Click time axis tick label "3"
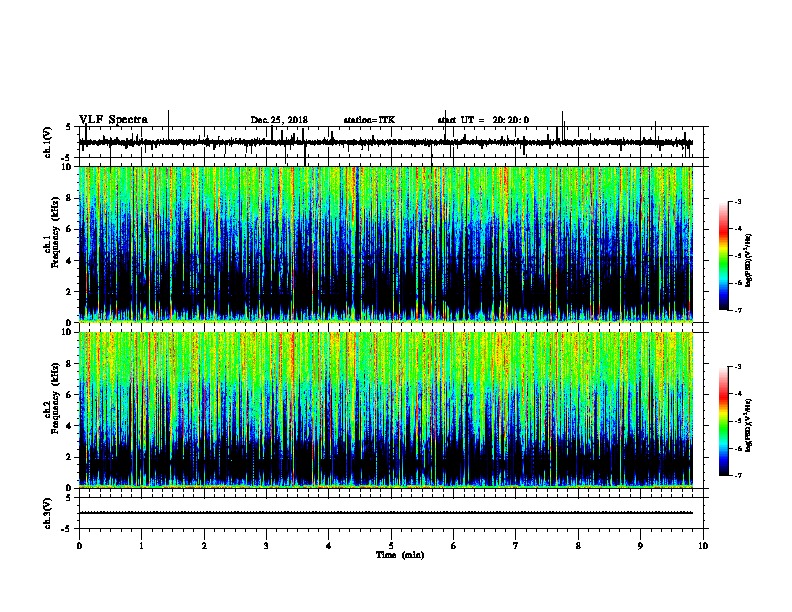 [x=266, y=546]
